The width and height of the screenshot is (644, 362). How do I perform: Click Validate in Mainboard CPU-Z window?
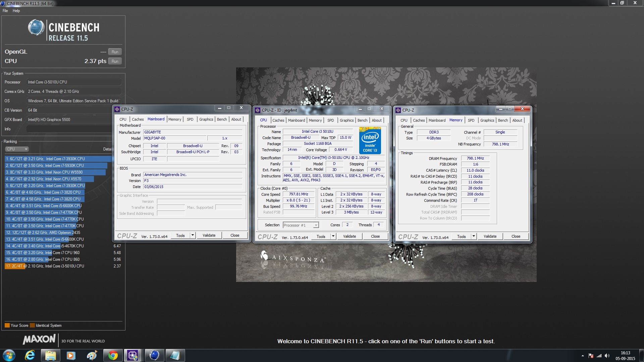pos(209,235)
